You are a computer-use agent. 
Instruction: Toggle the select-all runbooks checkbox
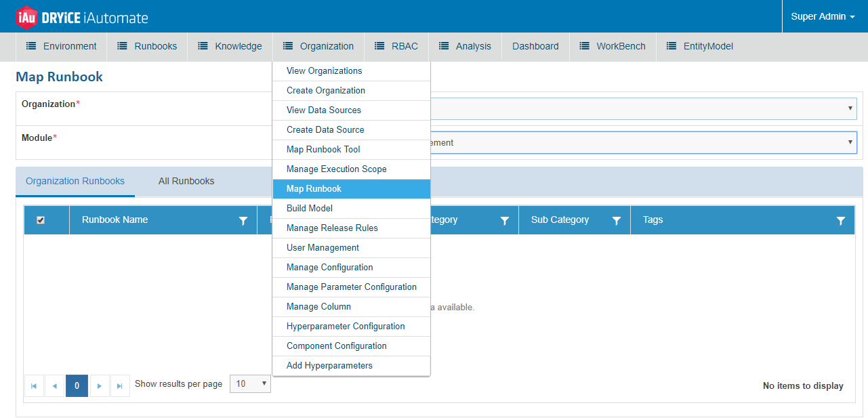(x=41, y=220)
